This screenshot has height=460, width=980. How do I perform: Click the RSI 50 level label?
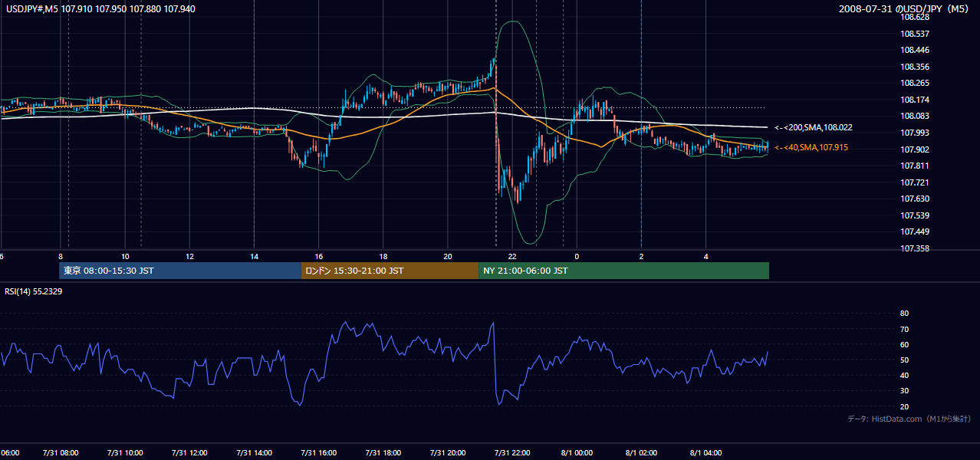point(904,360)
